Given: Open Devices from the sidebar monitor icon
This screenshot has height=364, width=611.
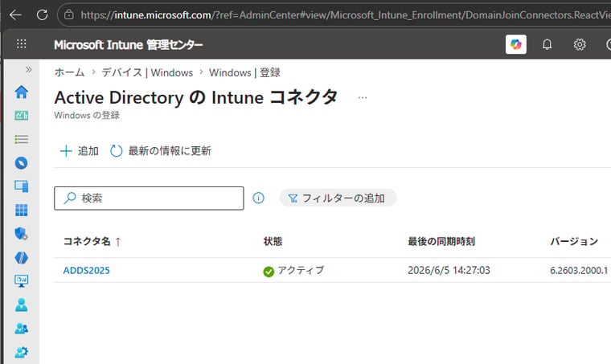Looking at the screenshot, I should 22,186.
